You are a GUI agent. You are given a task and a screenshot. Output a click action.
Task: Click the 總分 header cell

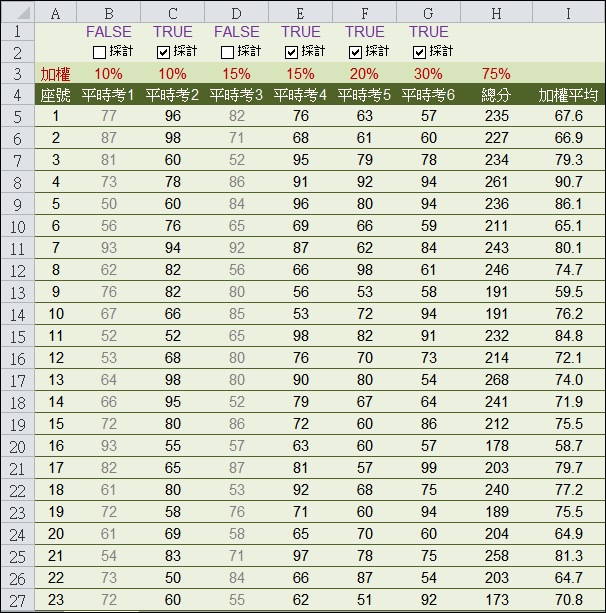click(x=497, y=95)
